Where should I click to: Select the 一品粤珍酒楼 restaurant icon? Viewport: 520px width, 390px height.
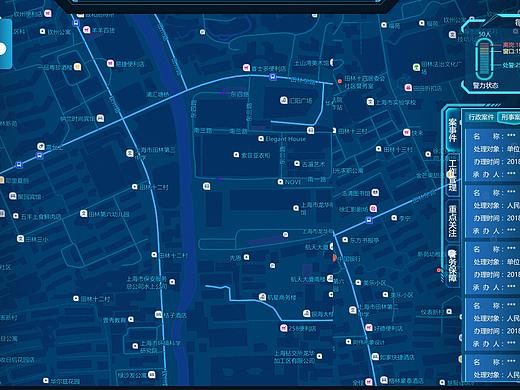tap(77, 67)
